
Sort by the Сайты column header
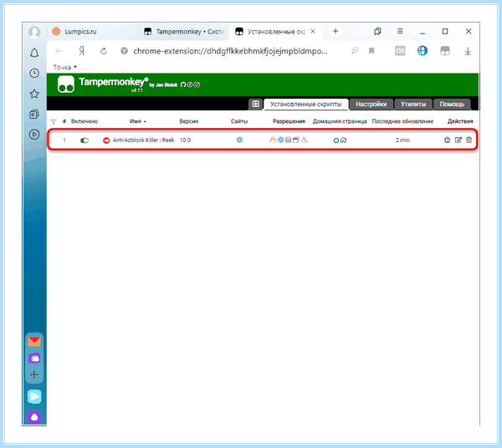pos(239,121)
